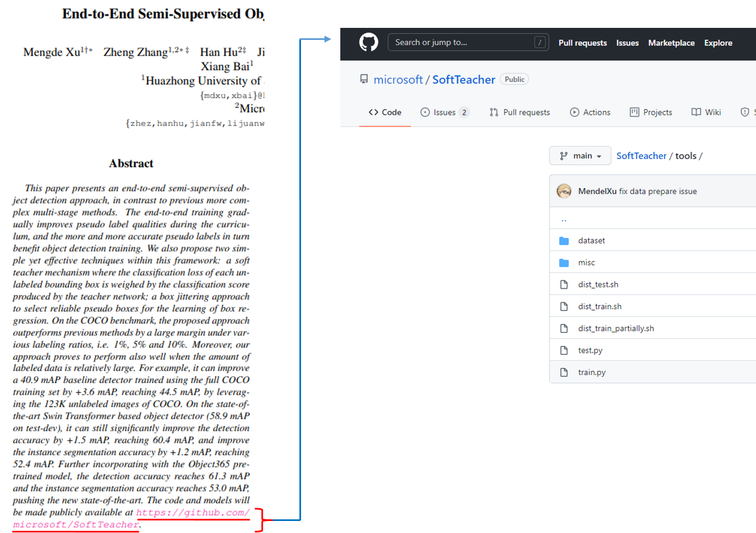Click the github.com/microsoft/SoftTeacher URL in abstract
756x533 pixels.
click(x=193, y=512)
